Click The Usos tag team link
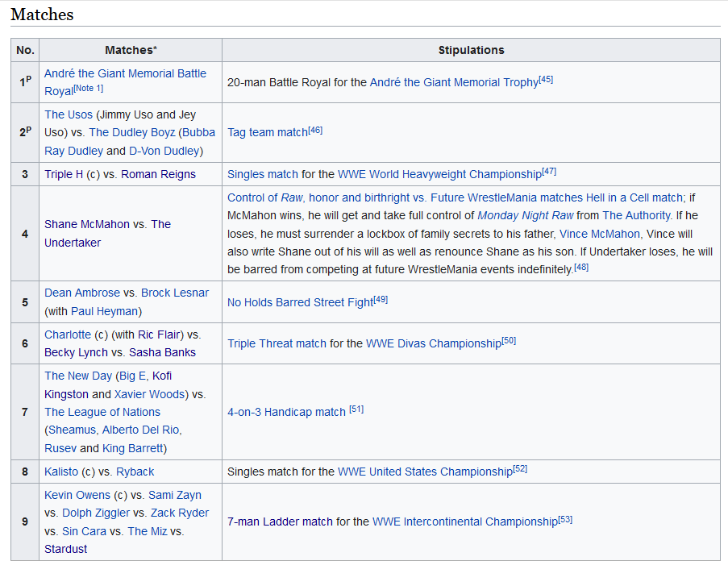The image size is (728, 561). (x=69, y=114)
